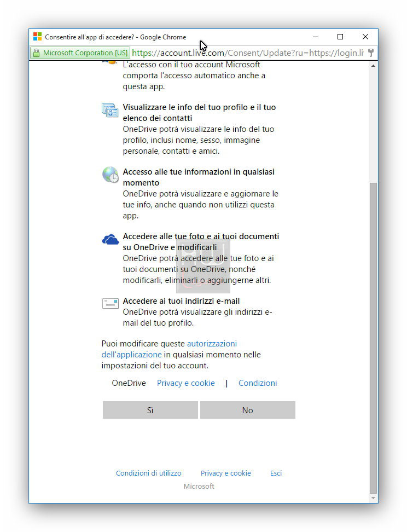Viewport: 407px width, 532px height.
Task: Click Esci to sign out
Action: [x=276, y=473]
